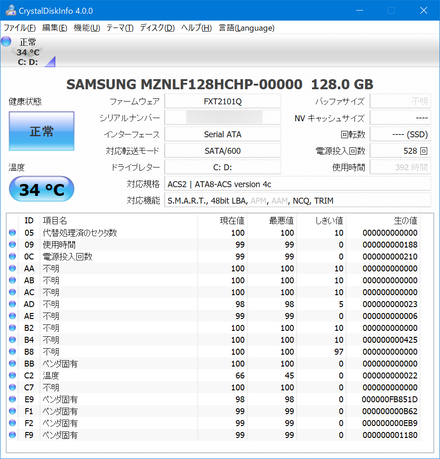Image resolution: width=440 pixels, height=459 pixels.
Task: Click the power-on count value 528
Action: (410, 151)
